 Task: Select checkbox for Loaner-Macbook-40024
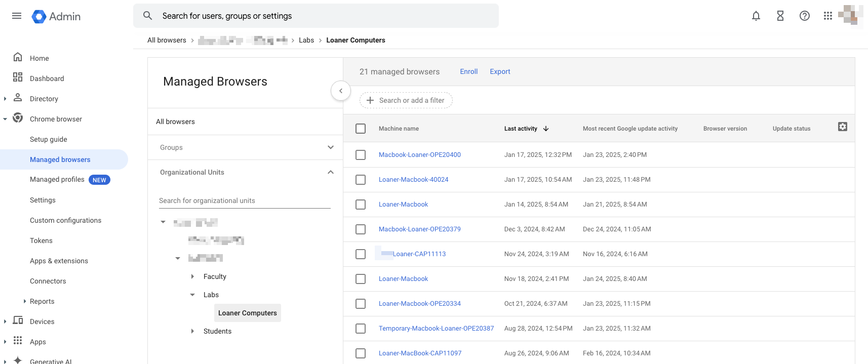click(x=361, y=180)
